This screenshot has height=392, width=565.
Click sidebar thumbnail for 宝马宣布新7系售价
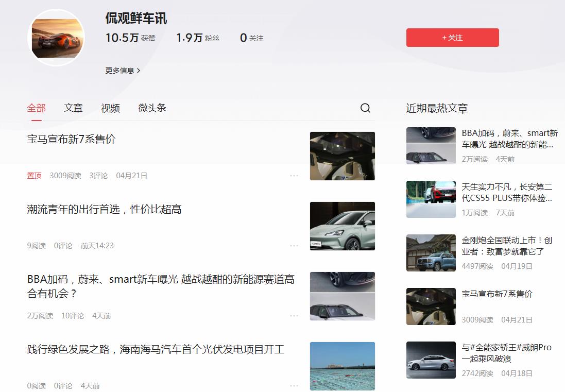click(x=431, y=306)
